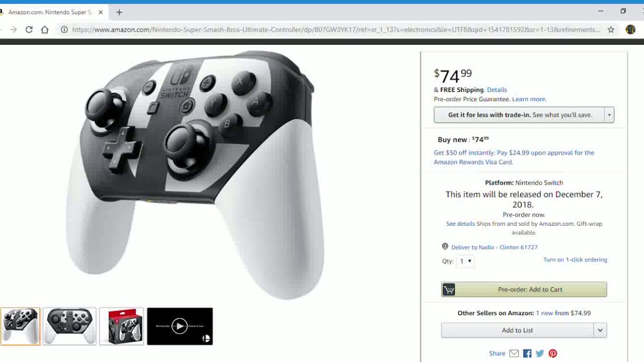The height and width of the screenshot is (362, 644).
Task: Open Deliver to Nadia - Clinton 61727
Action: (x=494, y=247)
